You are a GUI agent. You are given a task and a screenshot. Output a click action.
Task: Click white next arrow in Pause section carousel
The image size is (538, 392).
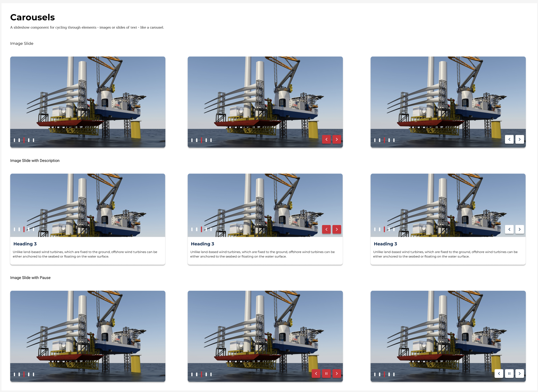(519, 373)
